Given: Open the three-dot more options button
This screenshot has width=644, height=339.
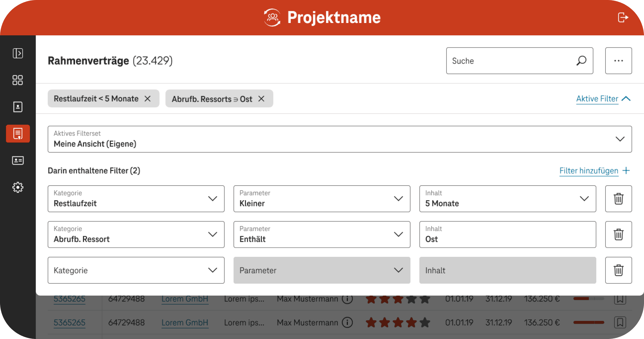Looking at the screenshot, I should [618, 61].
